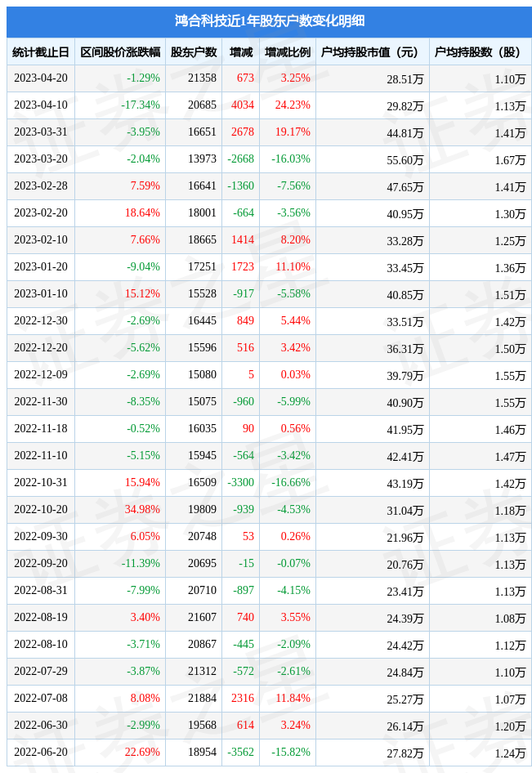
Task: Select the date cell 2022-12-09
Action: click(x=40, y=375)
